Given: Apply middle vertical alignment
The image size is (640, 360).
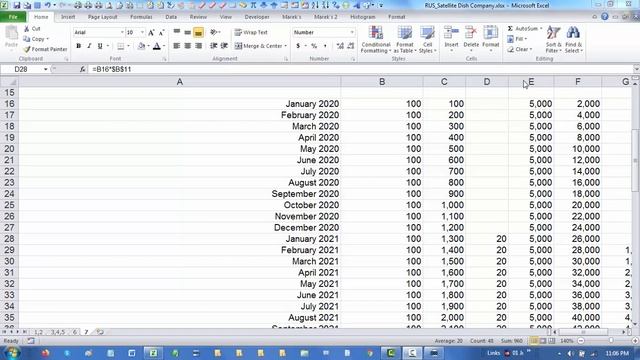Looking at the screenshot, I should [x=187, y=32].
